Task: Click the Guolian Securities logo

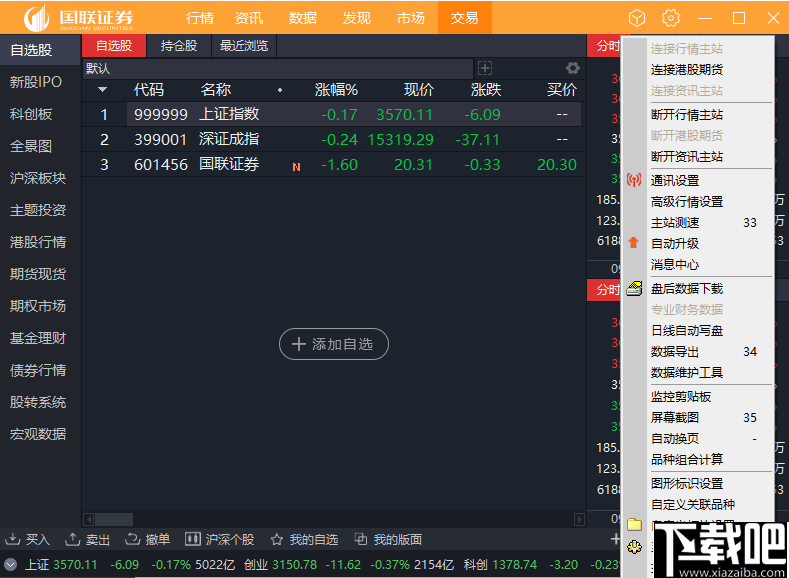Action: pyautogui.click(x=79, y=18)
